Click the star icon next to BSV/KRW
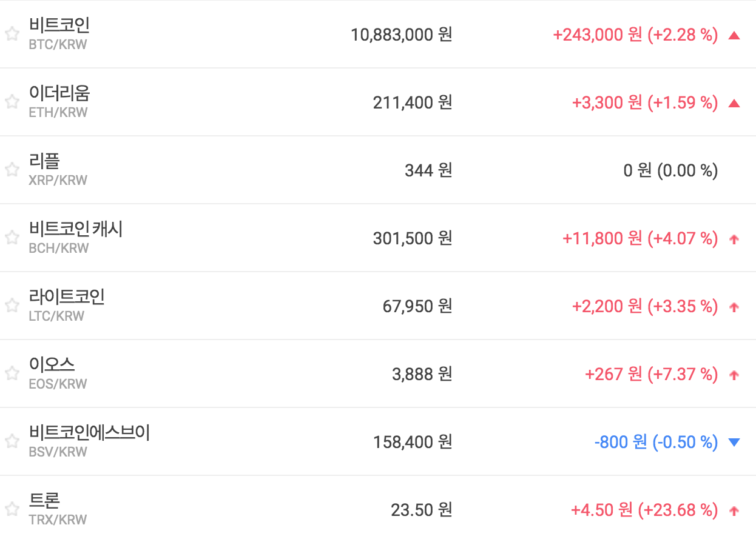This screenshot has height=542, width=756. (12, 441)
